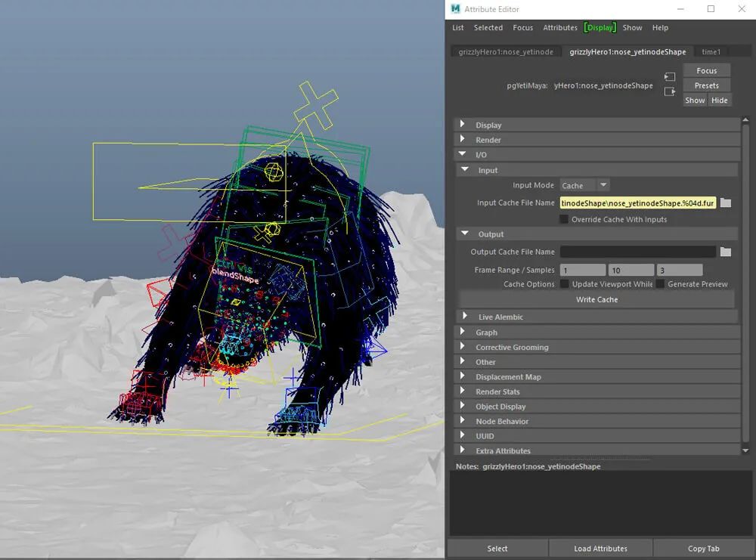Toggle Update Viewport While caching checkbox
Image resolution: width=756 pixels, height=560 pixels.
tap(564, 284)
